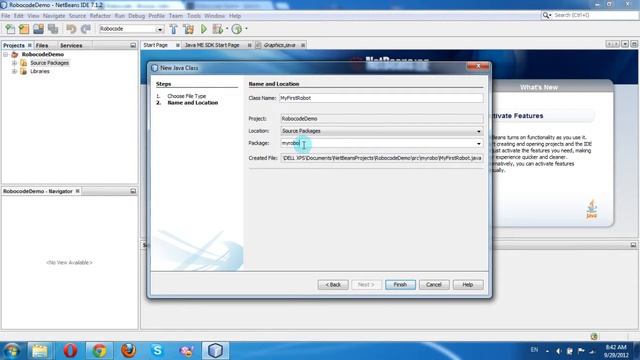Click NetBeans cube icon in taskbar
This screenshot has width=640, height=360.
point(215,351)
